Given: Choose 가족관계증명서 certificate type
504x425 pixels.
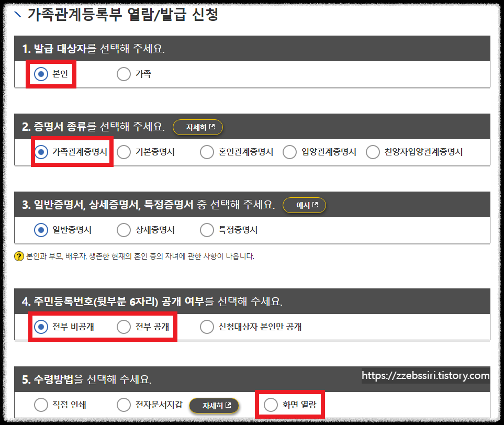Looking at the screenshot, I should (x=41, y=152).
